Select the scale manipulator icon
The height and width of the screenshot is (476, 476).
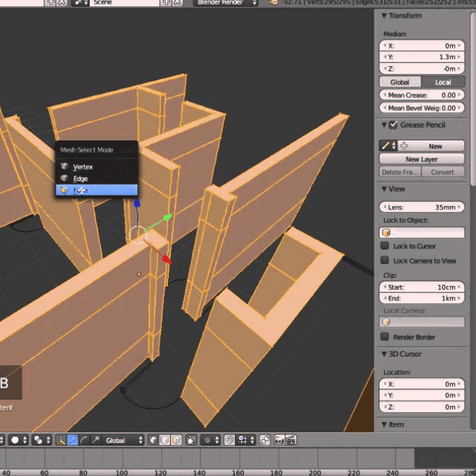coord(95,440)
